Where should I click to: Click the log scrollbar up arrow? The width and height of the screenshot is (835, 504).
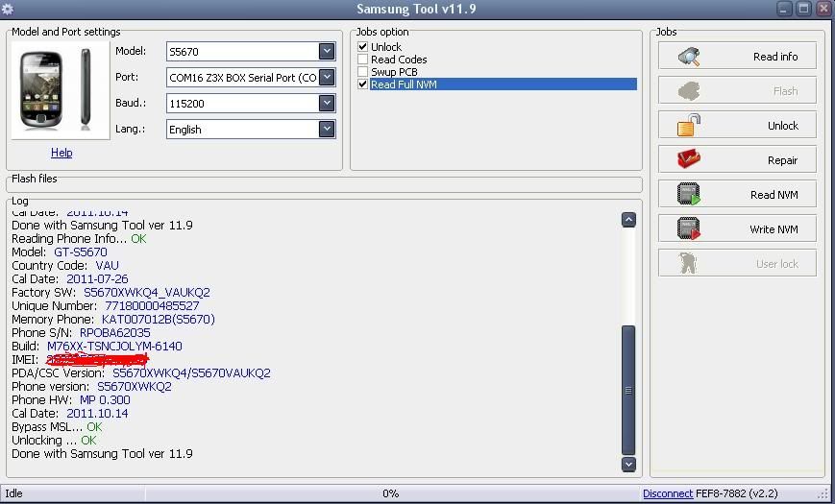pos(628,220)
